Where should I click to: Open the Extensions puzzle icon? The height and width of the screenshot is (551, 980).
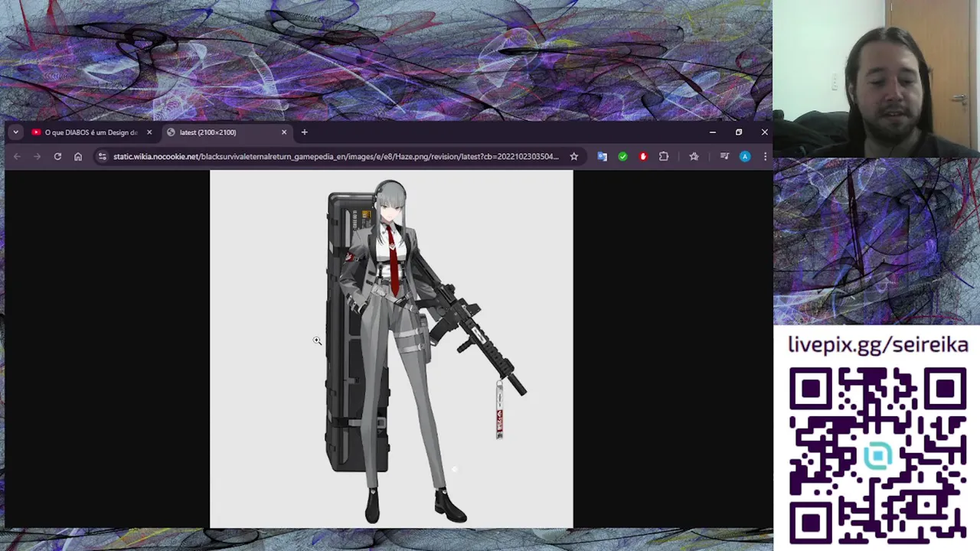pyautogui.click(x=664, y=156)
